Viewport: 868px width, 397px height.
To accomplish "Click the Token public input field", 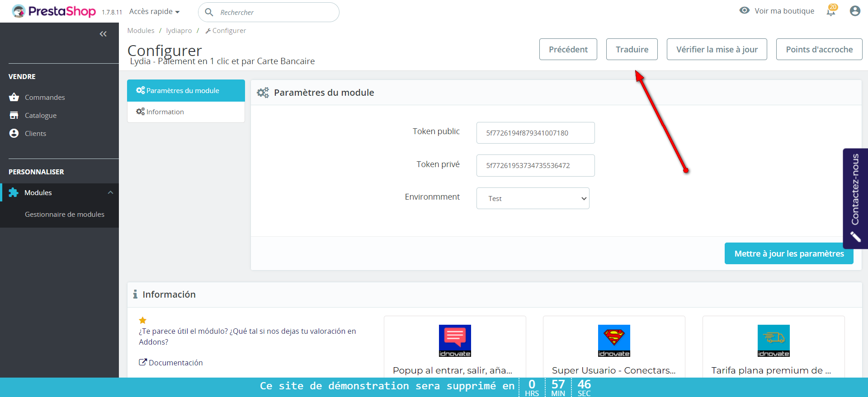I will click(536, 133).
